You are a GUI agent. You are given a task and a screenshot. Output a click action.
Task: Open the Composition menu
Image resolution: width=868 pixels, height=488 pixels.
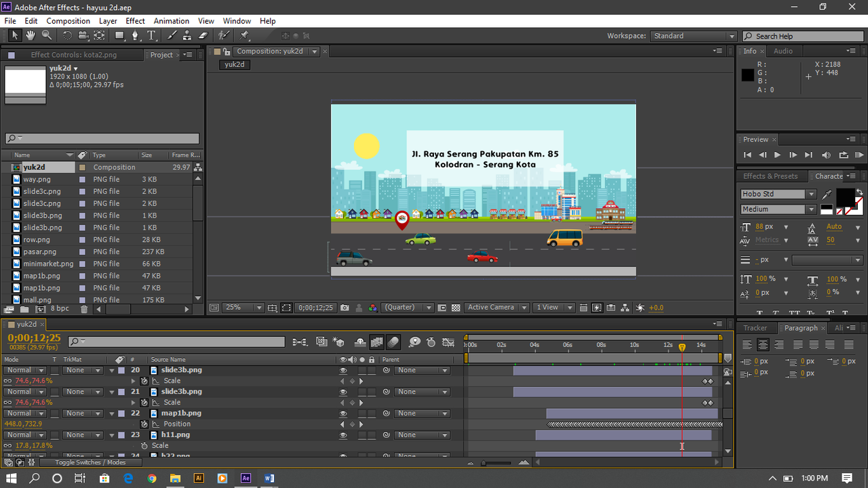(68, 21)
